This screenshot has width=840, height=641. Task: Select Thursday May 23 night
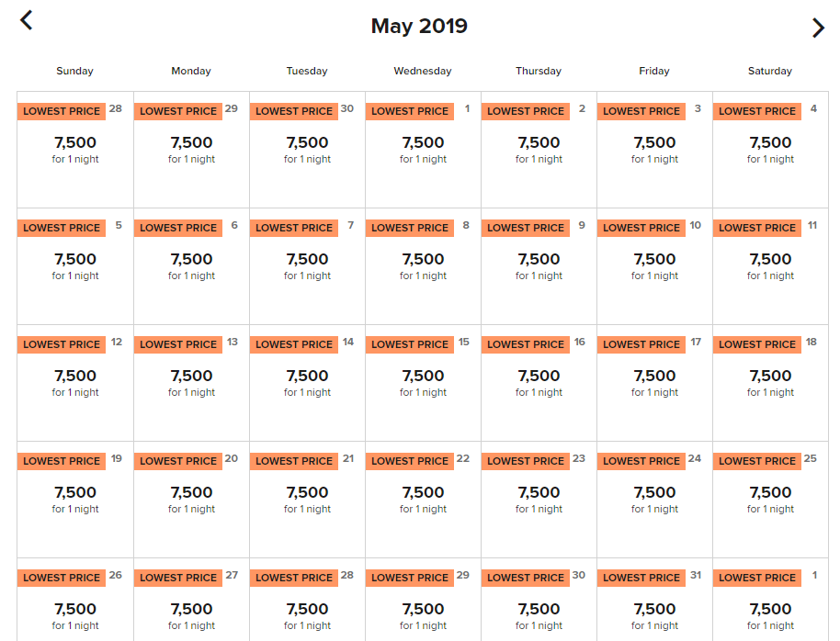pyautogui.click(x=539, y=500)
